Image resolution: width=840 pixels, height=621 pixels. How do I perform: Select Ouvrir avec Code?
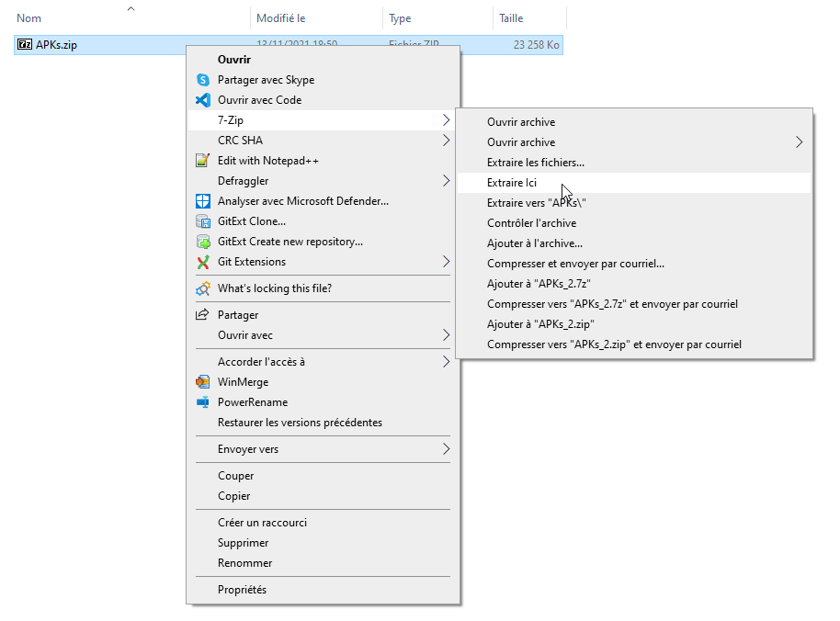323,100
